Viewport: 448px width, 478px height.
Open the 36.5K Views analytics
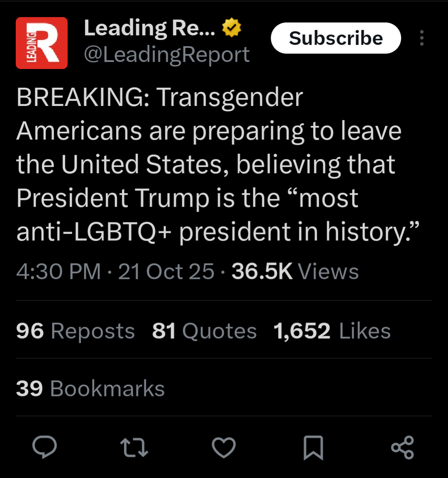click(x=295, y=271)
